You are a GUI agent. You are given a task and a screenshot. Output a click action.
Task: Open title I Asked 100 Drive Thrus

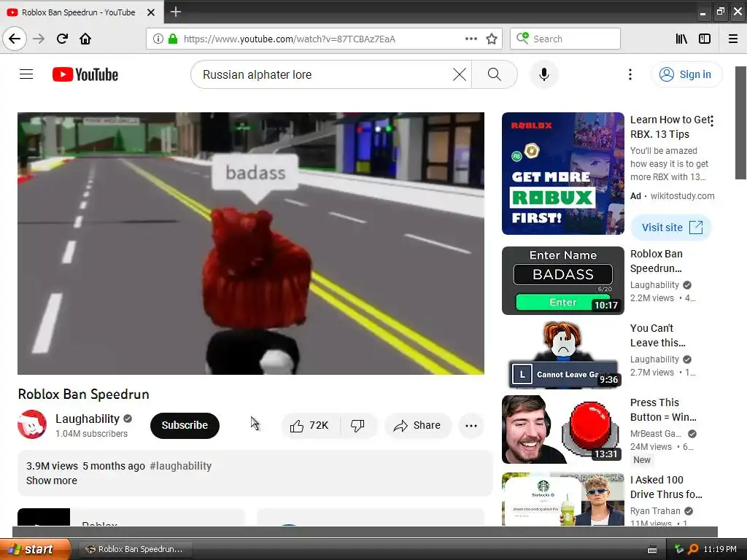point(666,486)
